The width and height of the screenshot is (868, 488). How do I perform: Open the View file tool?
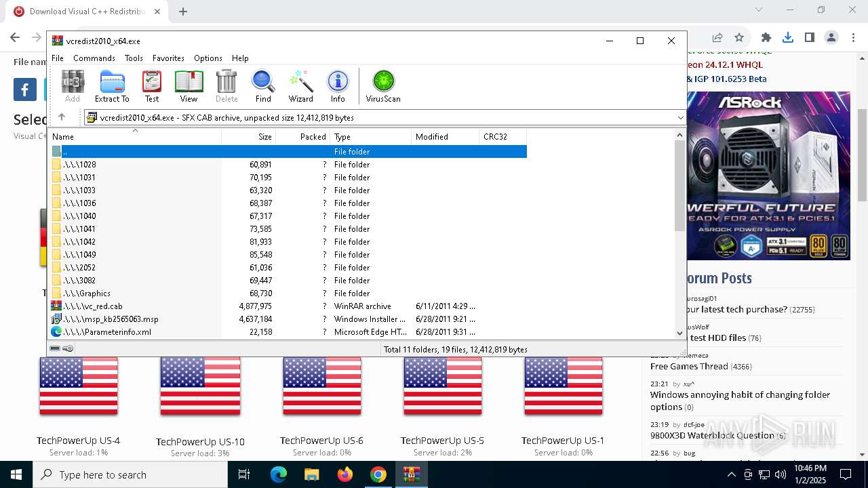[x=189, y=86]
